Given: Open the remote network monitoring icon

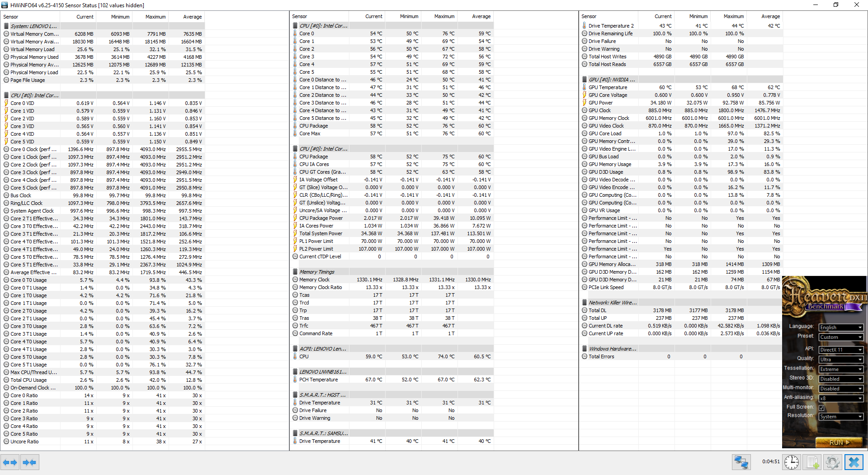Looking at the screenshot, I should (x=741, y=462).
